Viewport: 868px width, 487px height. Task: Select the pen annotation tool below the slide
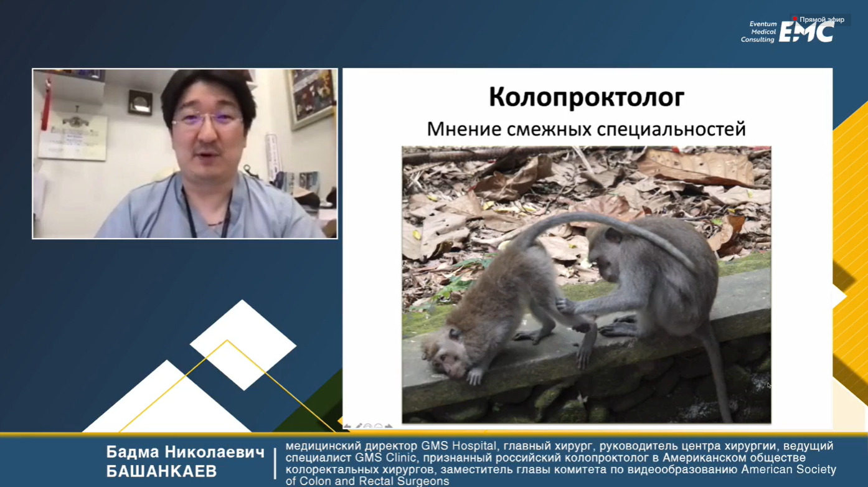(x=358, y=427)
